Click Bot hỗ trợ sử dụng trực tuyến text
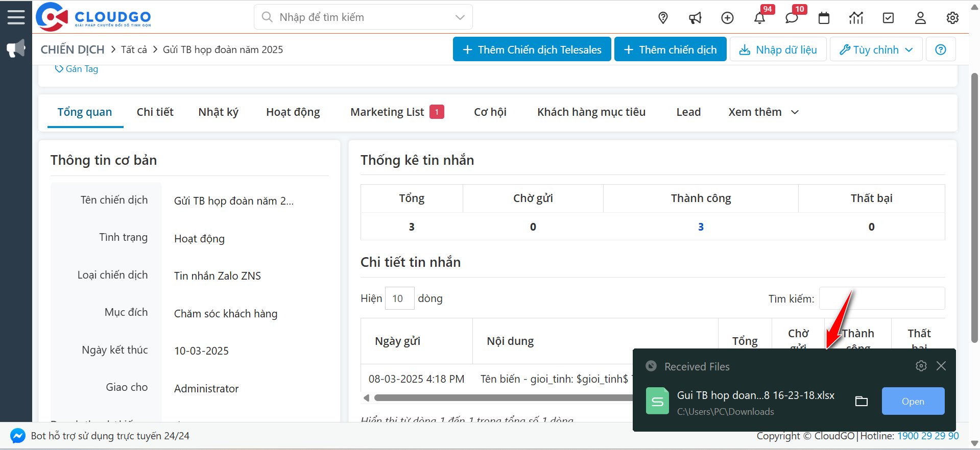 click(x=110, y=436)
